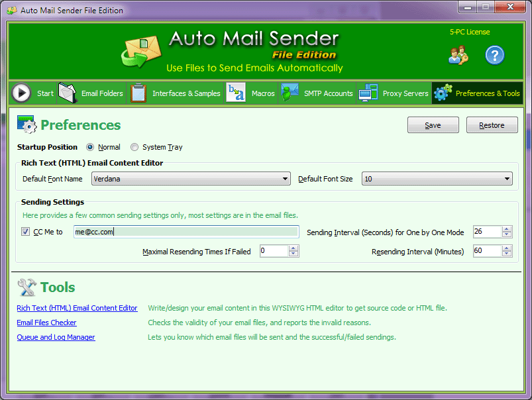Click the CC Me to email field
This screenshot has width=532, height=400.
click(x=186, y=232)
